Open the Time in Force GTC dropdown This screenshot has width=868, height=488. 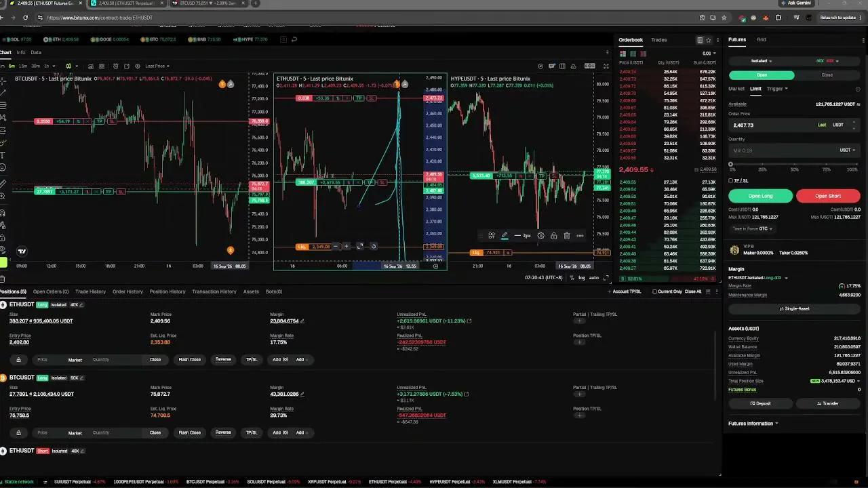[752, 229]
